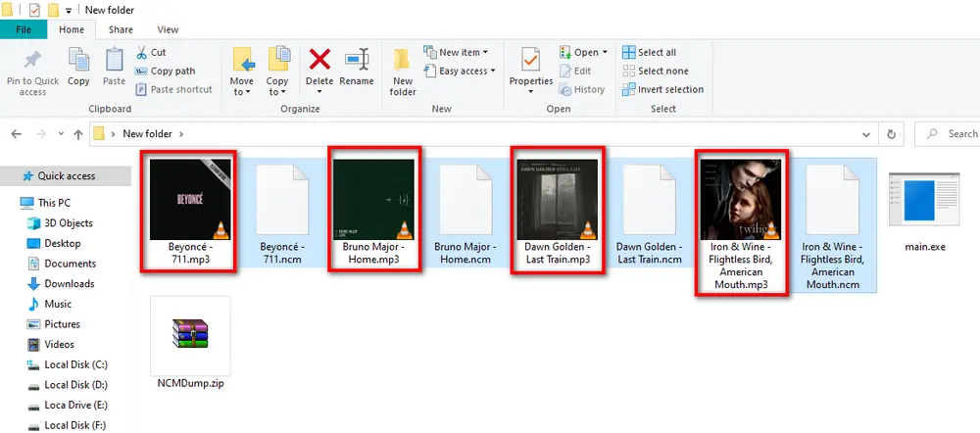
Task: Click the Pin to Quick access icon
Action: pos(32,60)
